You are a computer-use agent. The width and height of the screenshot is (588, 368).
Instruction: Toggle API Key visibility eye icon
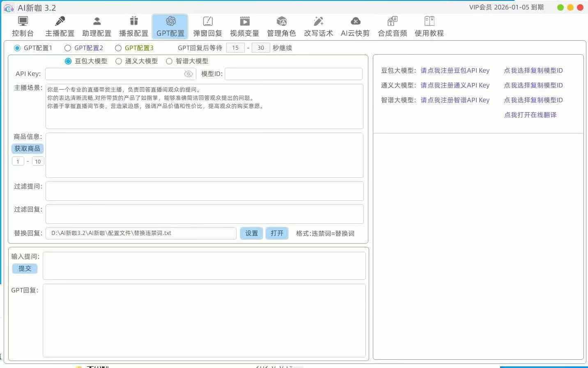pos(188,74)
